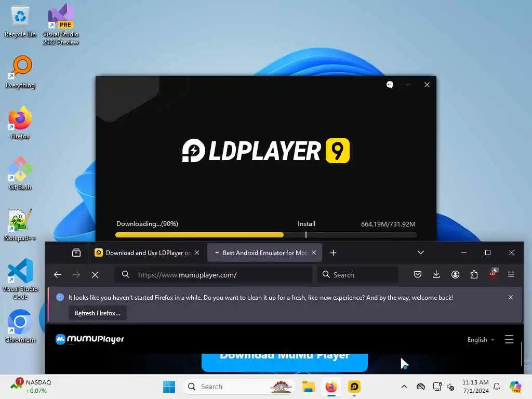This screenshot has height=399, width=532.
Task: Stop loading the mumuplayer page
Action: pos(95,275)
